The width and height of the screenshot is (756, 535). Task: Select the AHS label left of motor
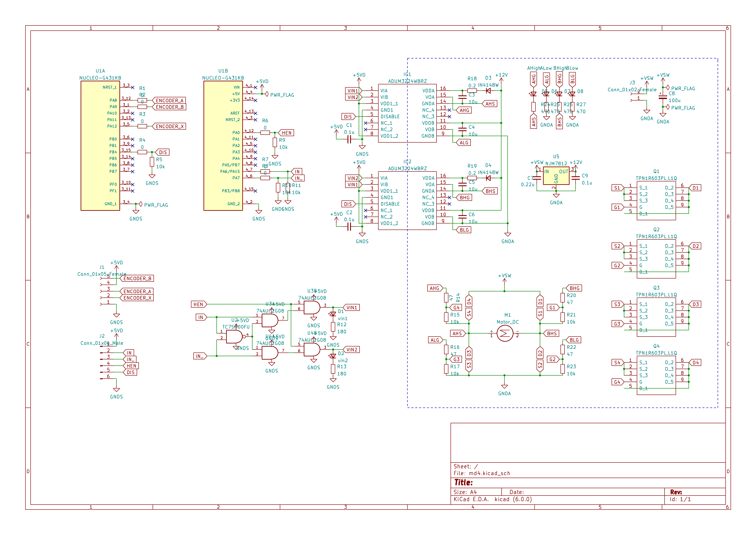(458, 334)
